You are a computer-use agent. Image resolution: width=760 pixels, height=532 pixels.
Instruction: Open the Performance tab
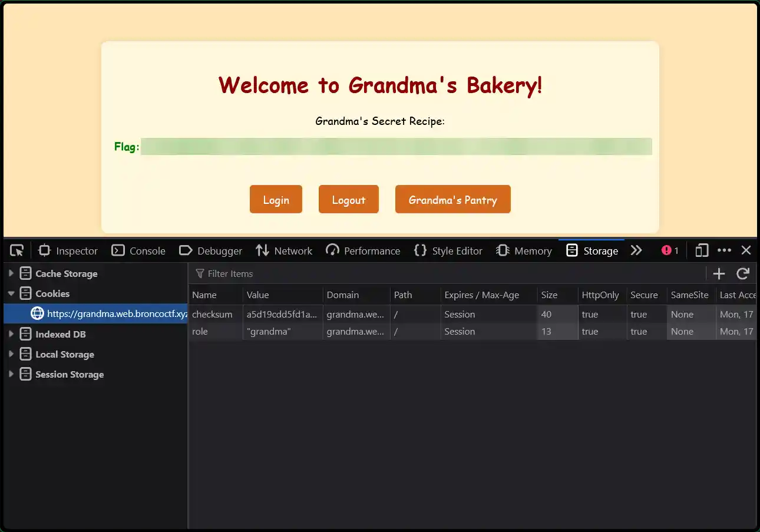(363, 250)
